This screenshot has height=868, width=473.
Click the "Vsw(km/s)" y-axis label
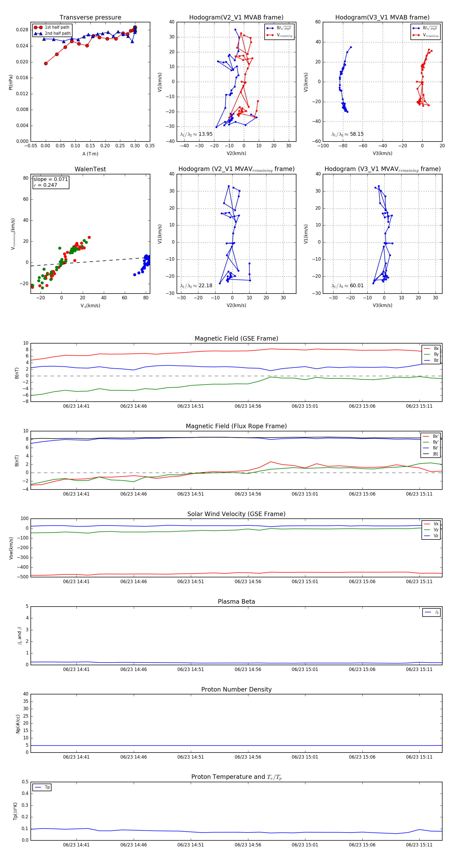coord(11,548)
